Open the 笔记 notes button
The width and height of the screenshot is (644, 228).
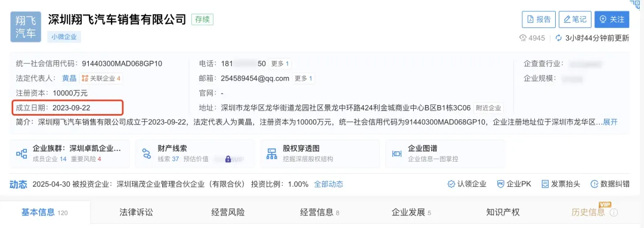[575, 19]
